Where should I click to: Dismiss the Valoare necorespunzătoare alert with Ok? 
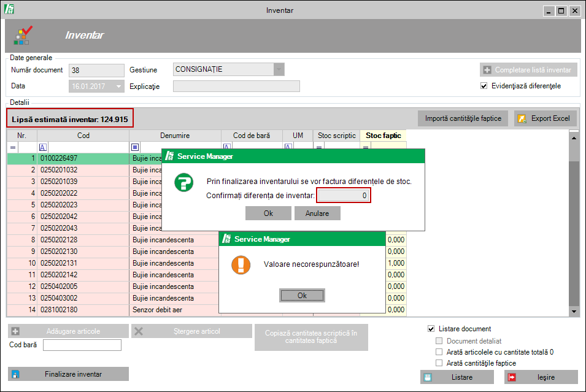pyautogui.click(x=302, y=296)
